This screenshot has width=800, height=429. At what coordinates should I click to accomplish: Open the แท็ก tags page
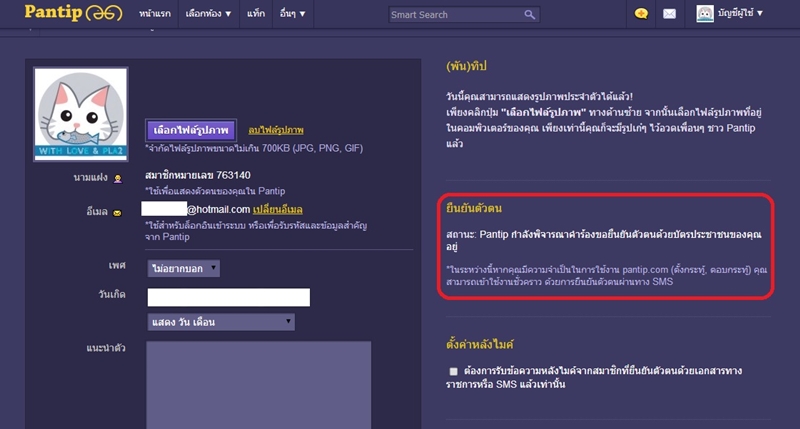pos(256,14)
